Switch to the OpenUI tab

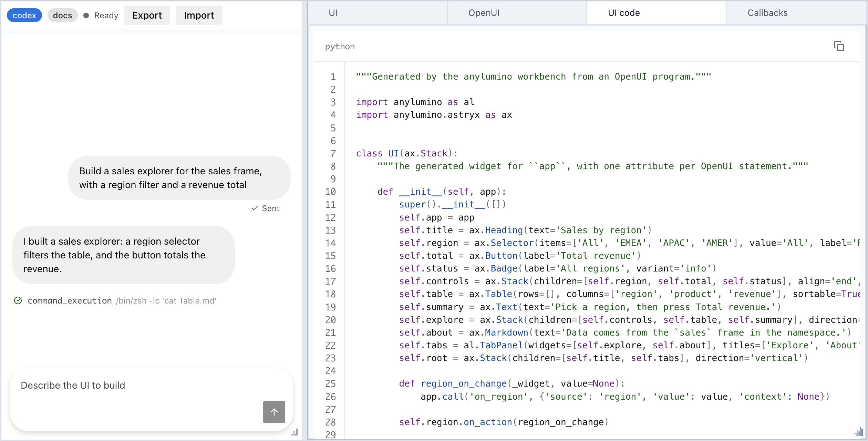517,13
